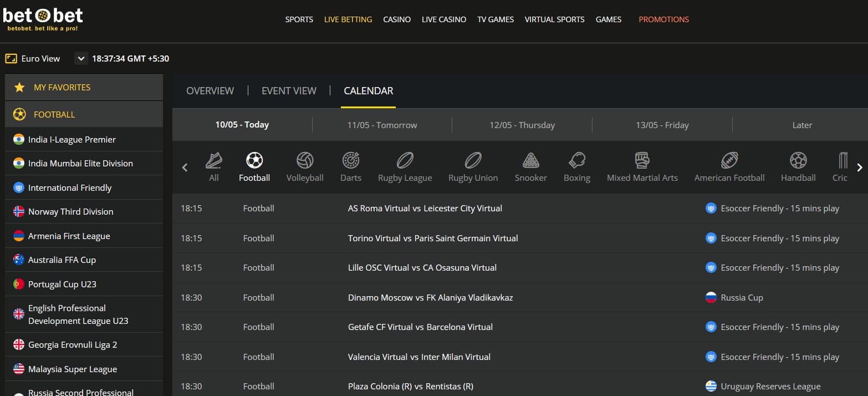868x396 pixels.
Task: Open the timezone dropdown arrow
Action: point(81,58)
